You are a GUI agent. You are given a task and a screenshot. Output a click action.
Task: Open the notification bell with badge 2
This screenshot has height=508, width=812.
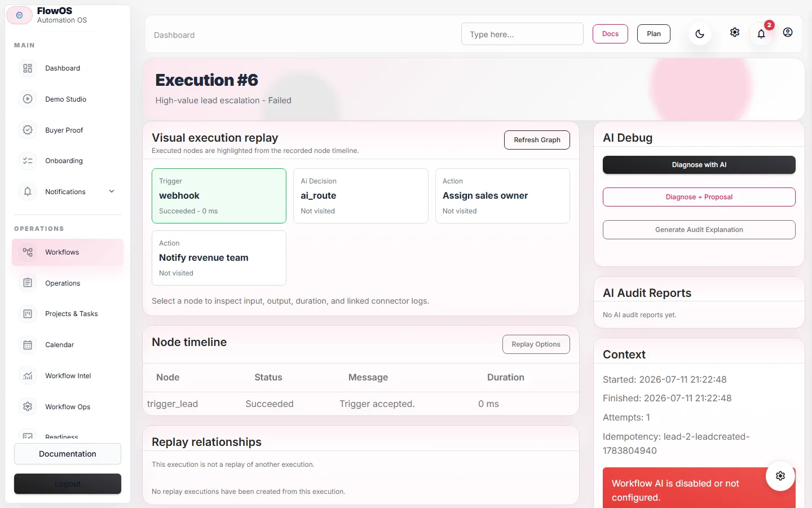coord(761,34)
